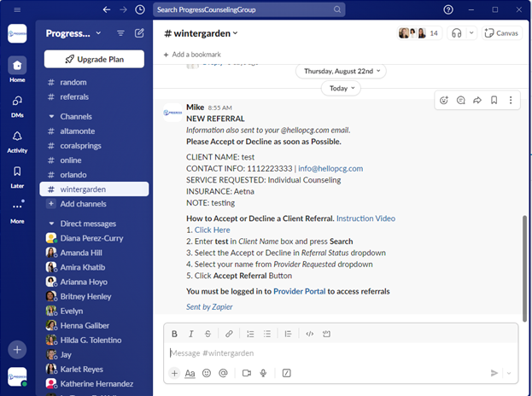The width and height of the screenshot is (532, 396).
Task: Click the Upgrade Plan button
Action: coord(94,59)
